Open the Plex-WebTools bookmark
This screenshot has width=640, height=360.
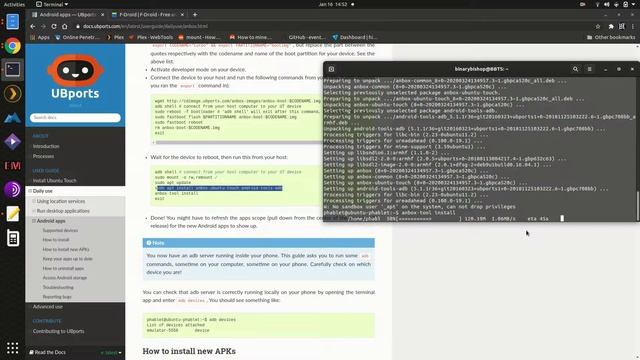point(151,37)
